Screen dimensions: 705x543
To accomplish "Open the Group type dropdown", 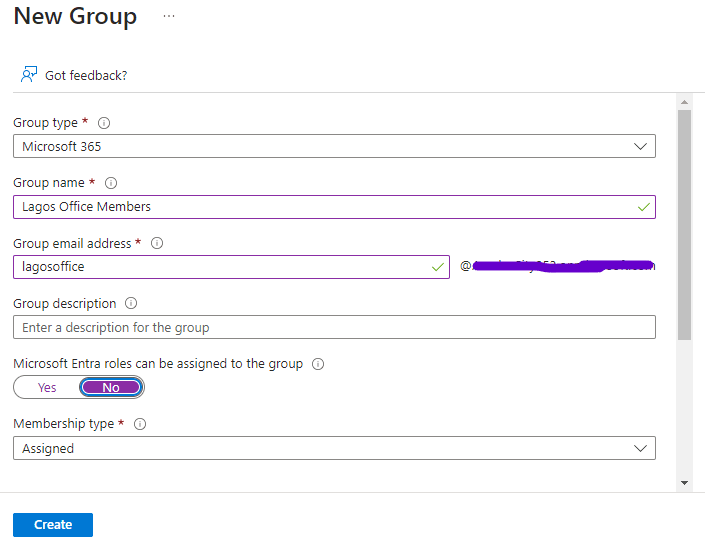I will click(x=334, y=147).
